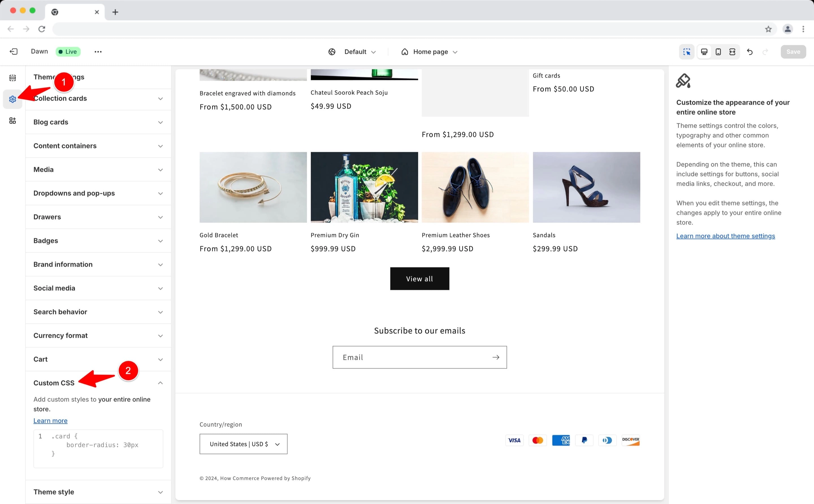
Task: Open the Default market dropdown
Action: [x=360, y=52]
